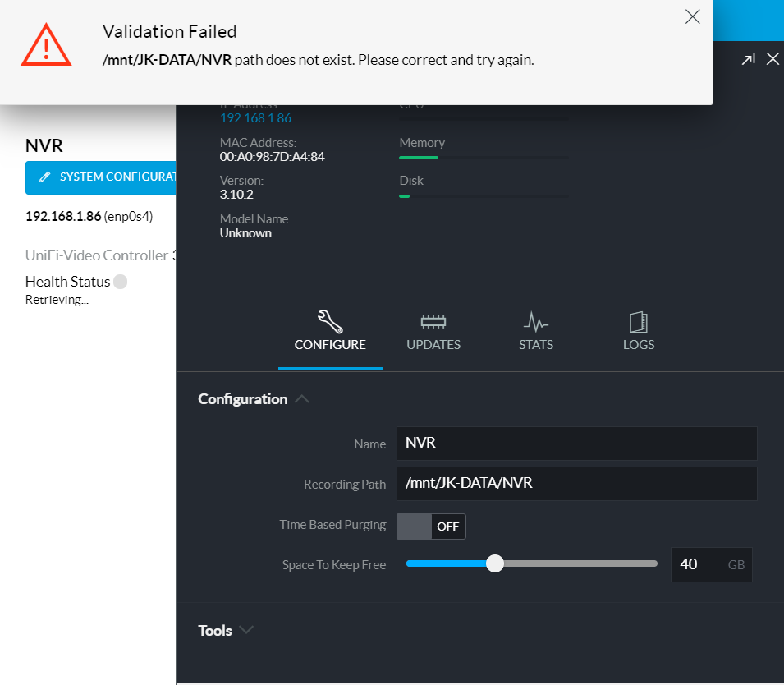Click the pencil icon on System Configuration
The height and width of the screenshot is (685, 784).
(x=44, y=177)
